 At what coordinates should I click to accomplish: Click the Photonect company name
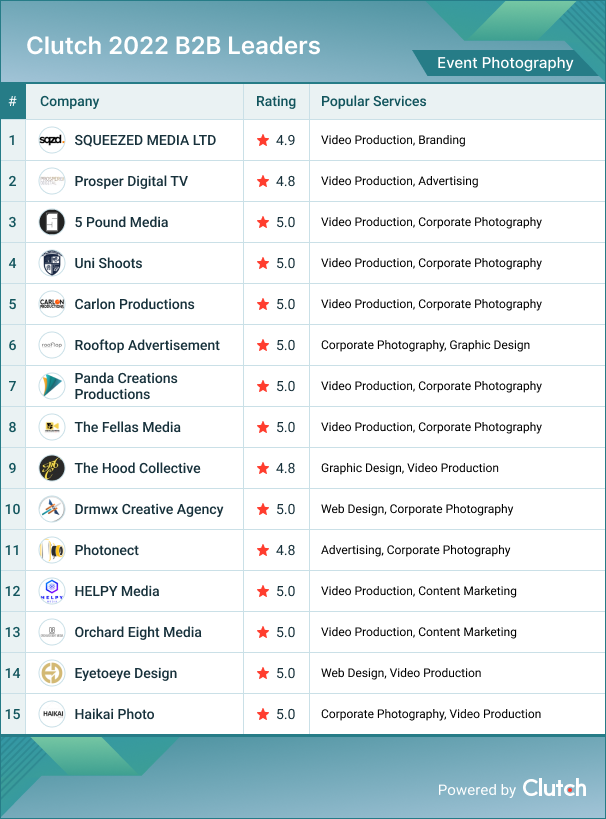point(107,550)
